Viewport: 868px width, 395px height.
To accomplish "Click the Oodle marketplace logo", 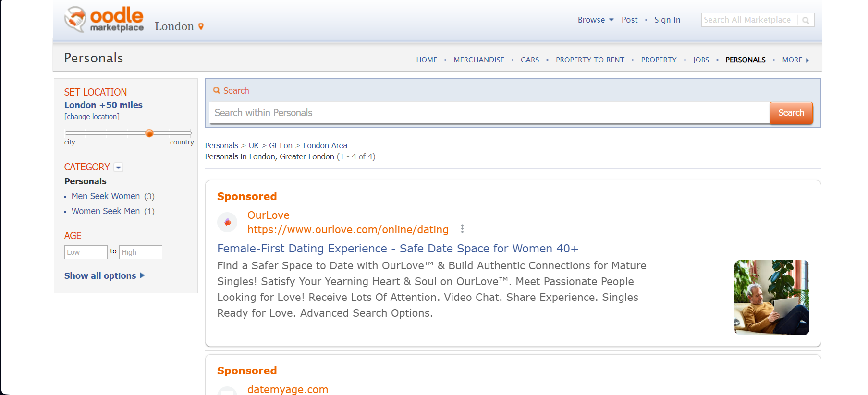I will click(x=104, y=20).
